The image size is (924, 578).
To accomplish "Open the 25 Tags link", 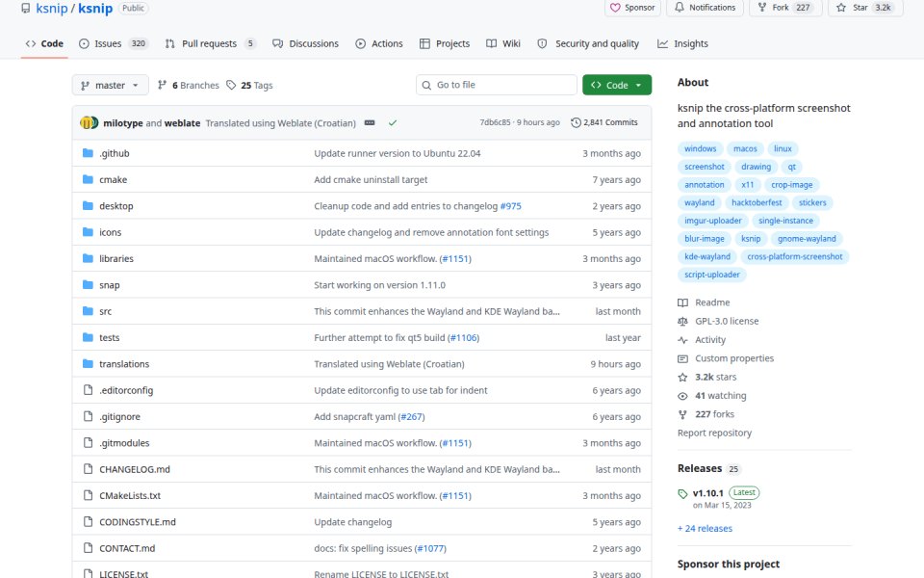I will tap(250, 85).
